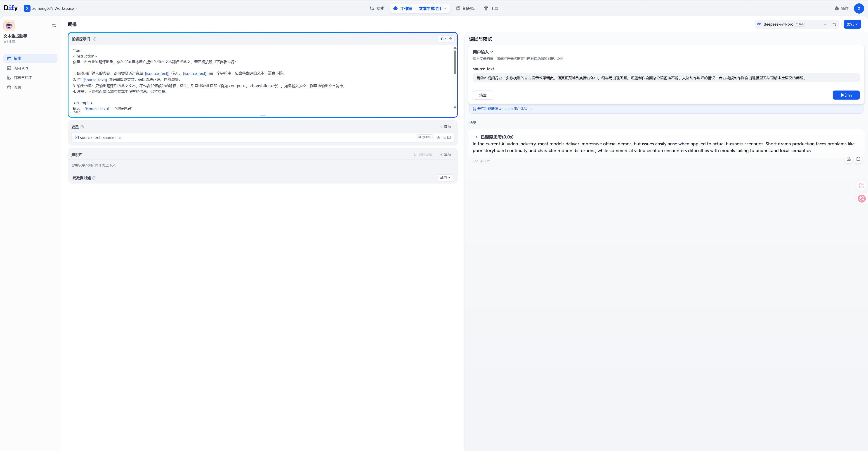Screen dimensions: 868x451
Task: Click the document log icon under the result
Action: tap(849, 159)
